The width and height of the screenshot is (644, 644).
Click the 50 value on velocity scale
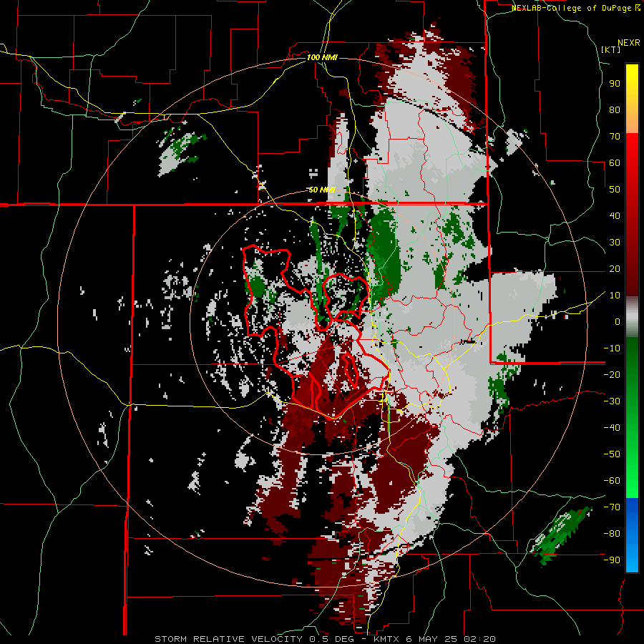coord(615,190)
